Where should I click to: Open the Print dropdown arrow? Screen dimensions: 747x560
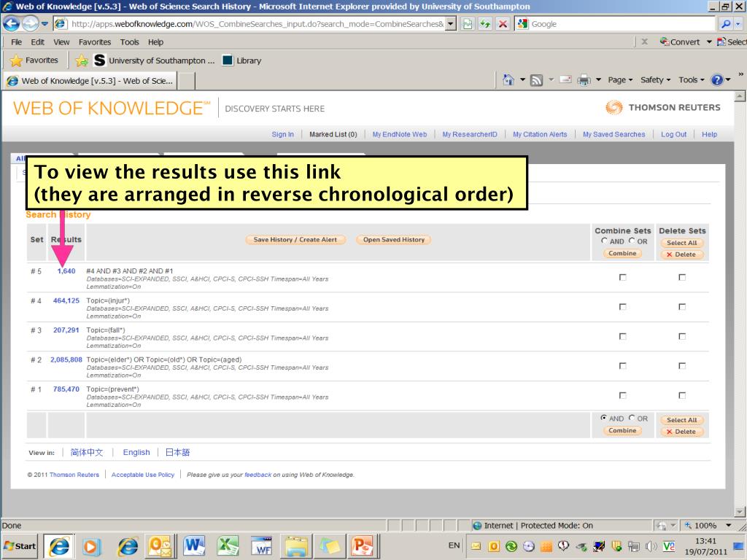click(x=598, y=80)
